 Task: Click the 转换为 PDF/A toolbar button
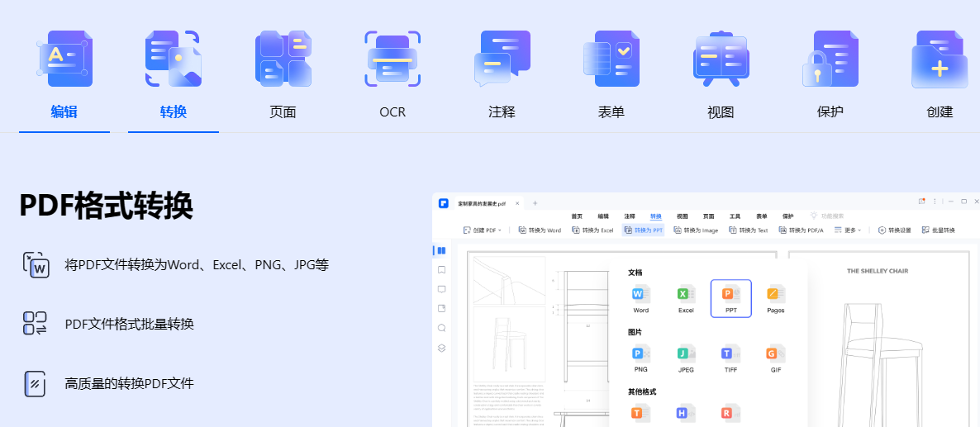[802, 230]
